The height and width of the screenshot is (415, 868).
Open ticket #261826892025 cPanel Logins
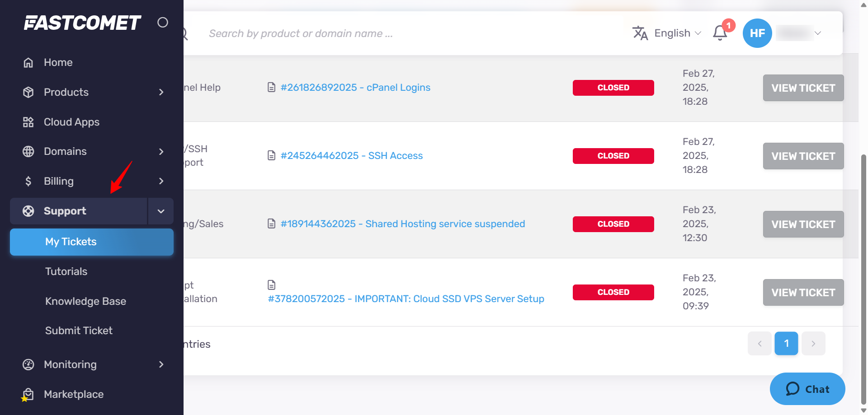(355, 87)
